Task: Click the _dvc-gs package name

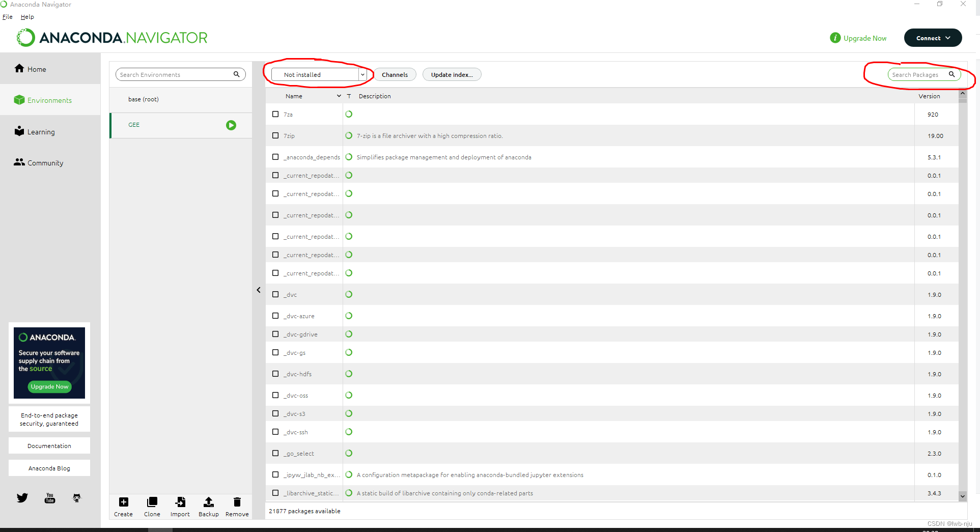Action: (x=295, y=352)
